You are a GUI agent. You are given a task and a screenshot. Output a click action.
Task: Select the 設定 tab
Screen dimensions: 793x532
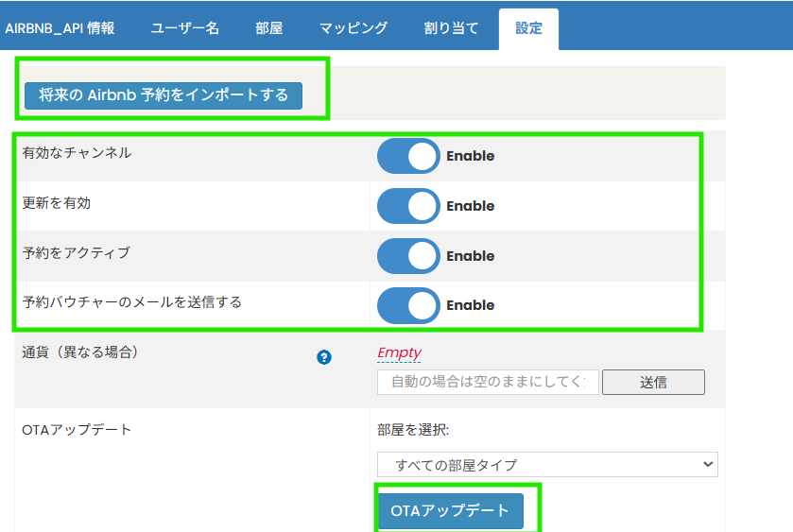pyautogui.click(x=528, y=28)
